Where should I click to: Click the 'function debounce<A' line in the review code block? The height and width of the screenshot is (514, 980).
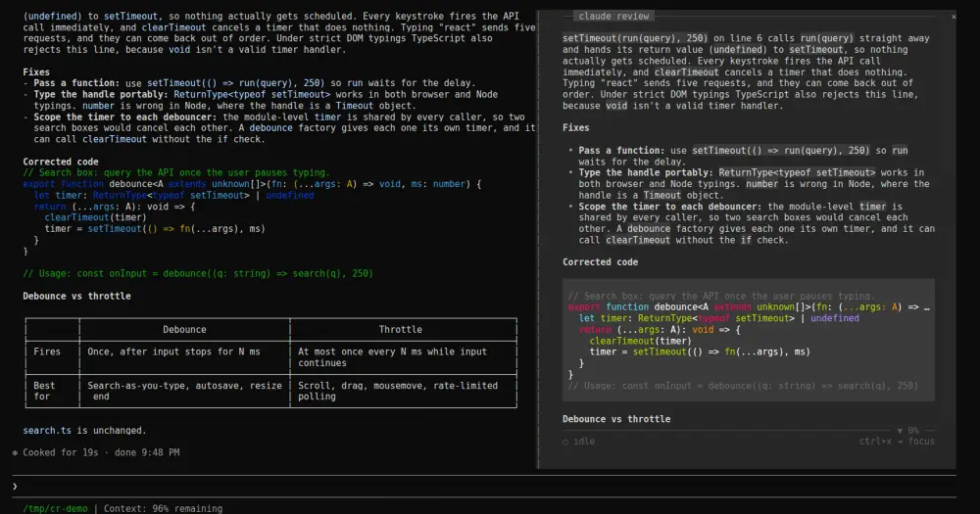749,307
